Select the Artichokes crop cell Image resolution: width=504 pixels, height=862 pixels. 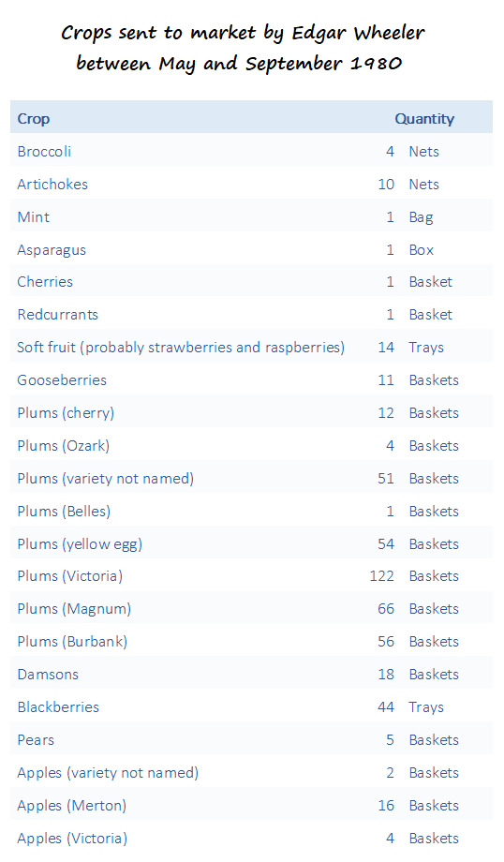52,185
